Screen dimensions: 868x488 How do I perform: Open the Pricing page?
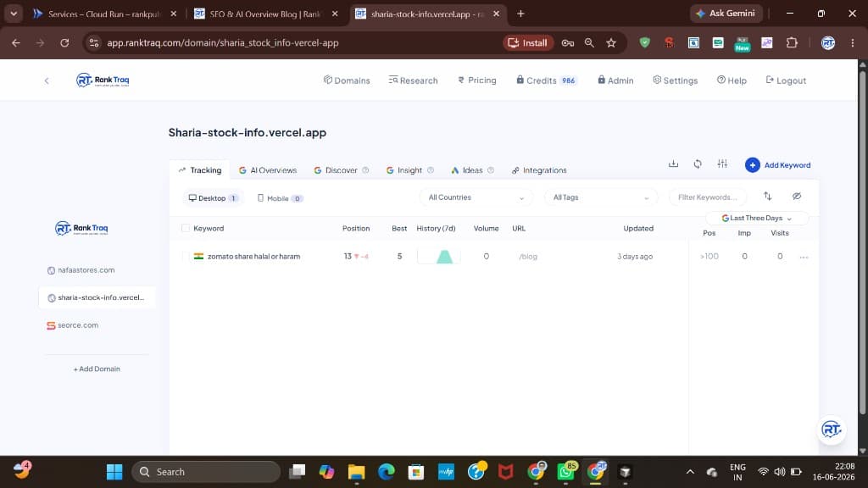click(477, 80)
